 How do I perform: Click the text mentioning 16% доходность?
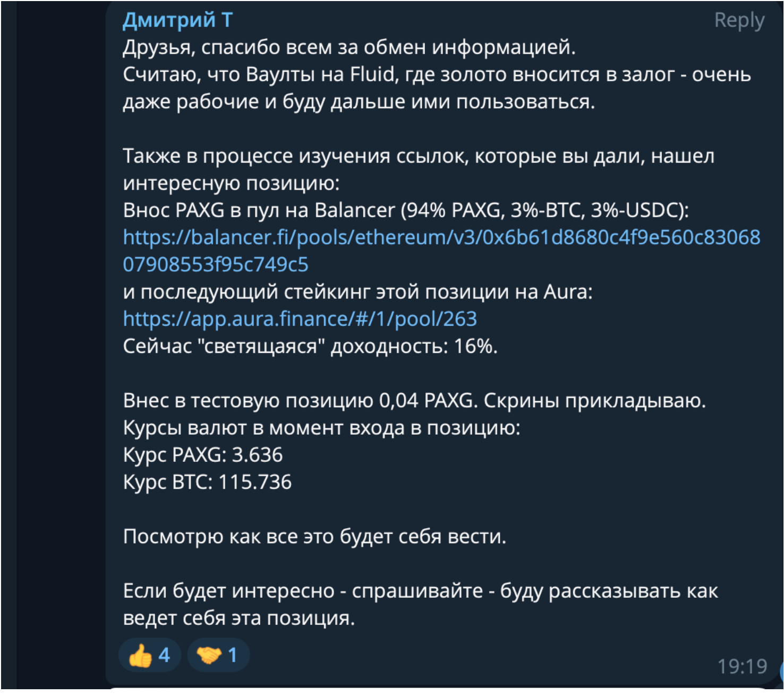[310, 346]
